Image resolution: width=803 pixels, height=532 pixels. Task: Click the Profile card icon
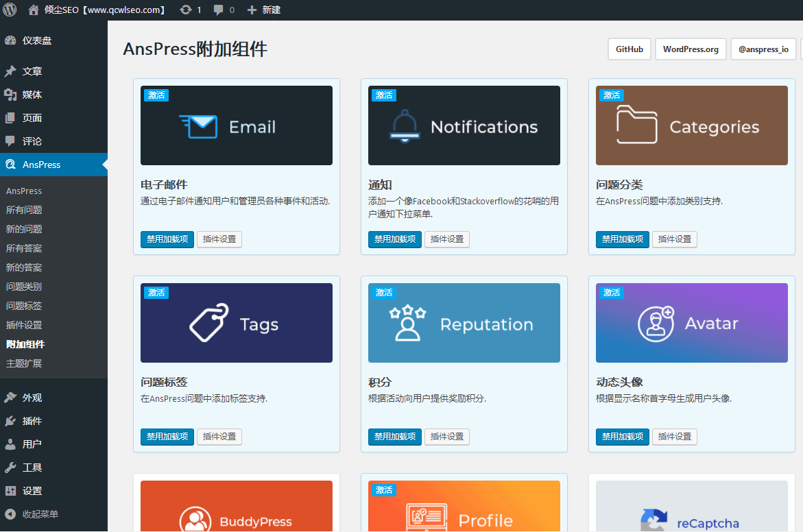click(427, 517)
